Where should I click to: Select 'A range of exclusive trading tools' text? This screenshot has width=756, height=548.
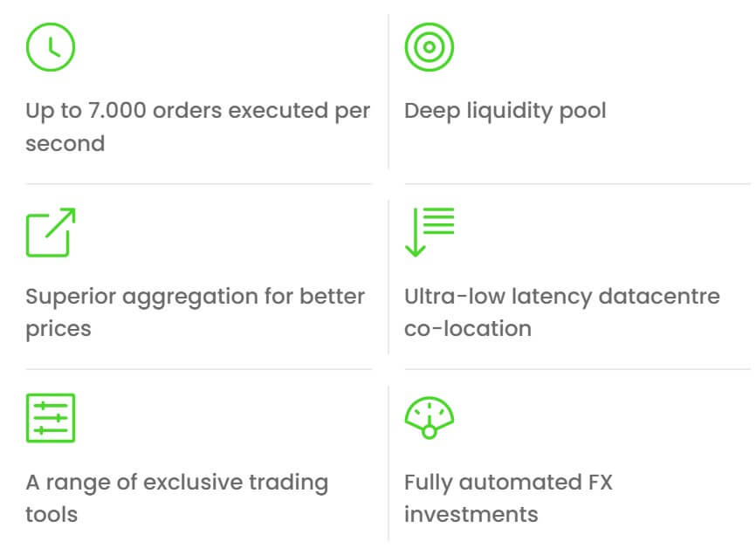pos(177,498)
